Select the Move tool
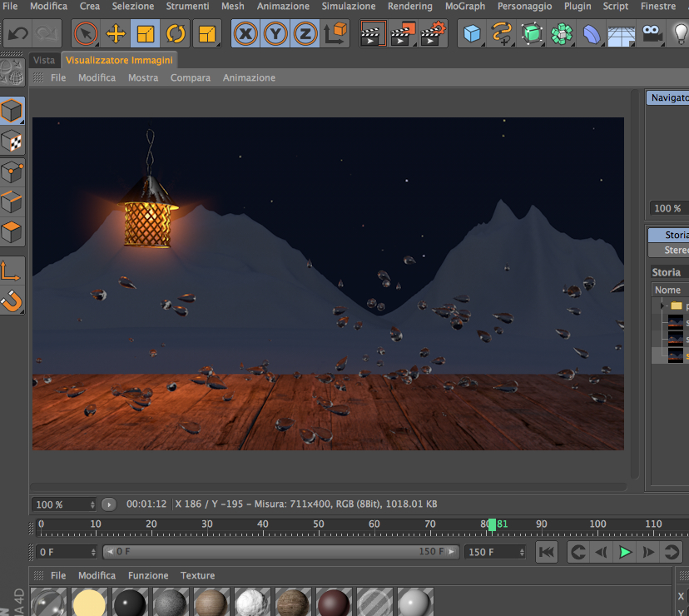689x616 pixels. [116, 34]
